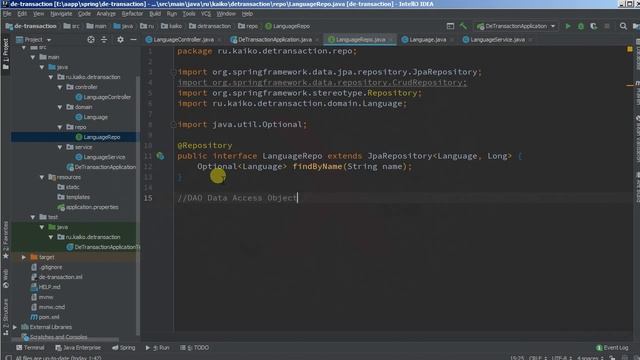Open the TODO tool window
640x360 pixels.
pos(195,348)
